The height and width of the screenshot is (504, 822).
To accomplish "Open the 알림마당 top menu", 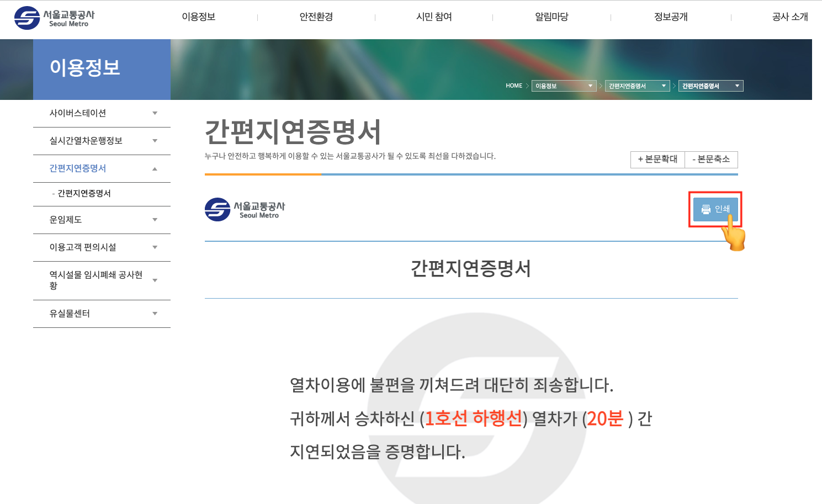I will point(551,17).
